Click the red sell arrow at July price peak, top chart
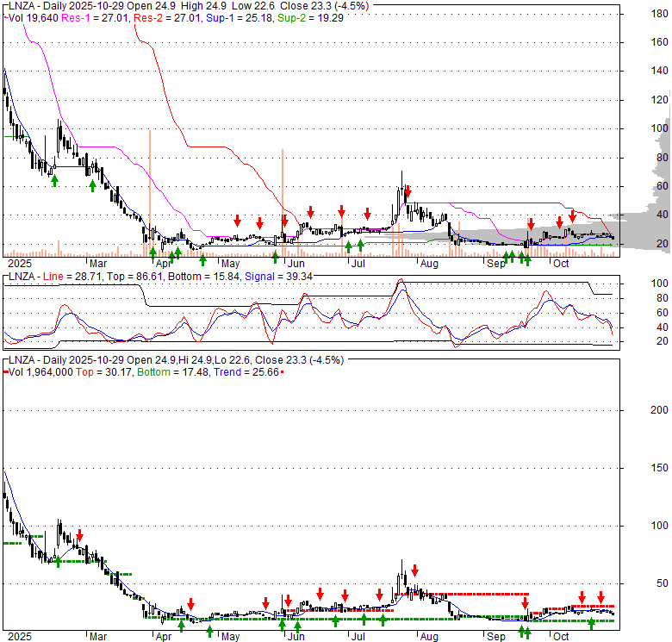 click(x=408, y=191)
